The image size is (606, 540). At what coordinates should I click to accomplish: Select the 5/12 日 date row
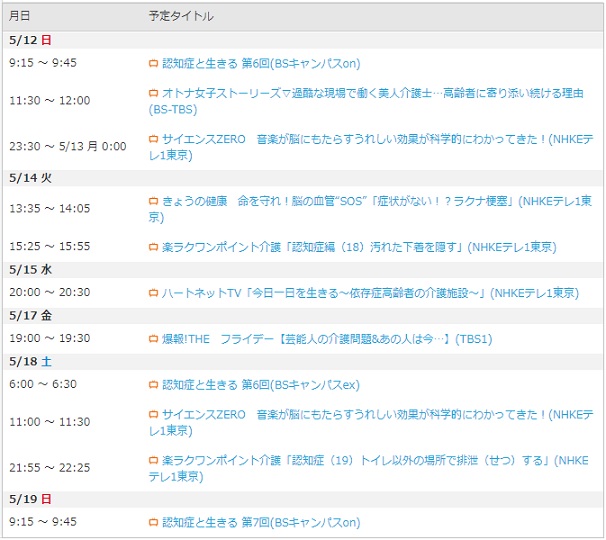click(303, 40)
